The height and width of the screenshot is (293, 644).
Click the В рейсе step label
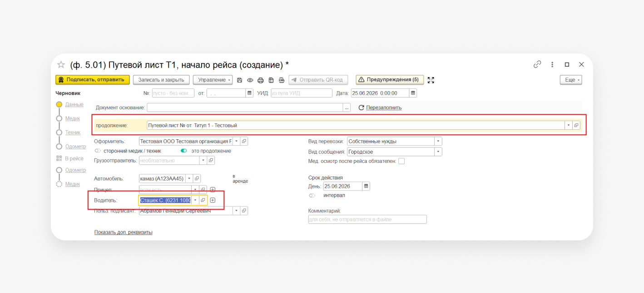point(74,158)
